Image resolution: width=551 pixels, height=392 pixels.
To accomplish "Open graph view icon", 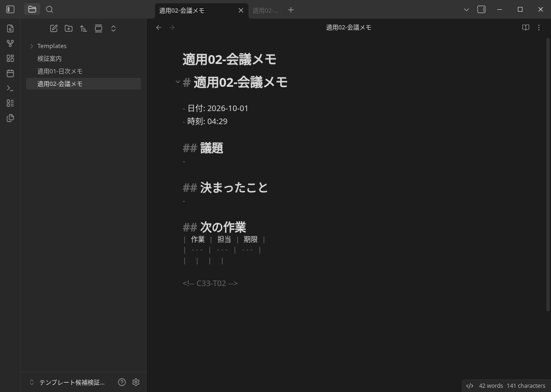I will click(10, 43).
